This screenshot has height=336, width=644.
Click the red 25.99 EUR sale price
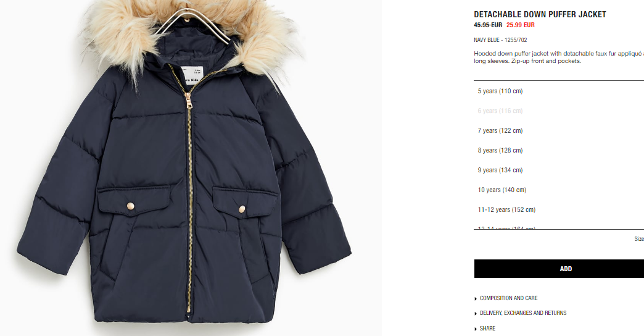pyautogui.click(x=521, y=25)
